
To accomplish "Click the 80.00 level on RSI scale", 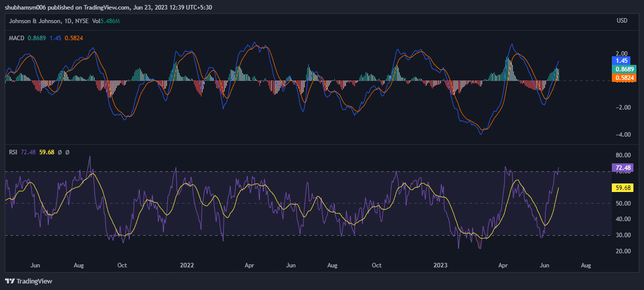I will [x=622, y=155].
